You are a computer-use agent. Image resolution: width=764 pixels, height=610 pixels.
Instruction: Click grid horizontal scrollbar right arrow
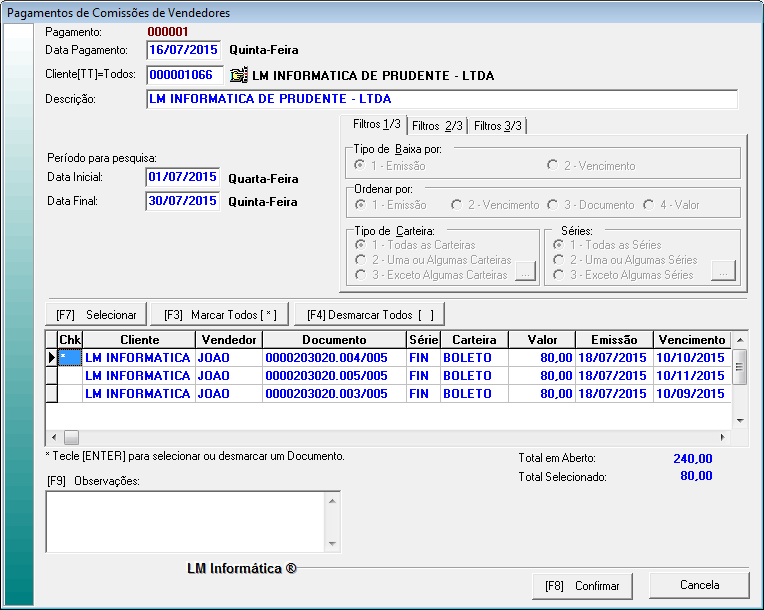click(723, 438)
